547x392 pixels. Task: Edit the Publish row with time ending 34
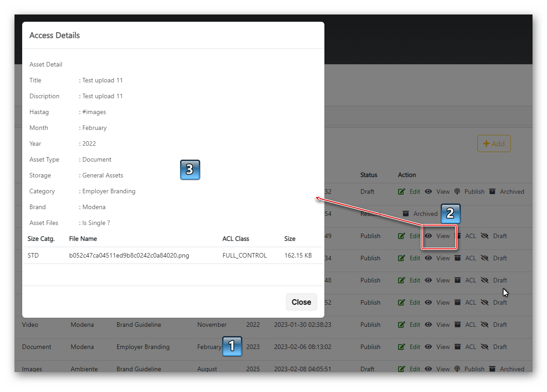pyautogui.click(x=409, y=258)
